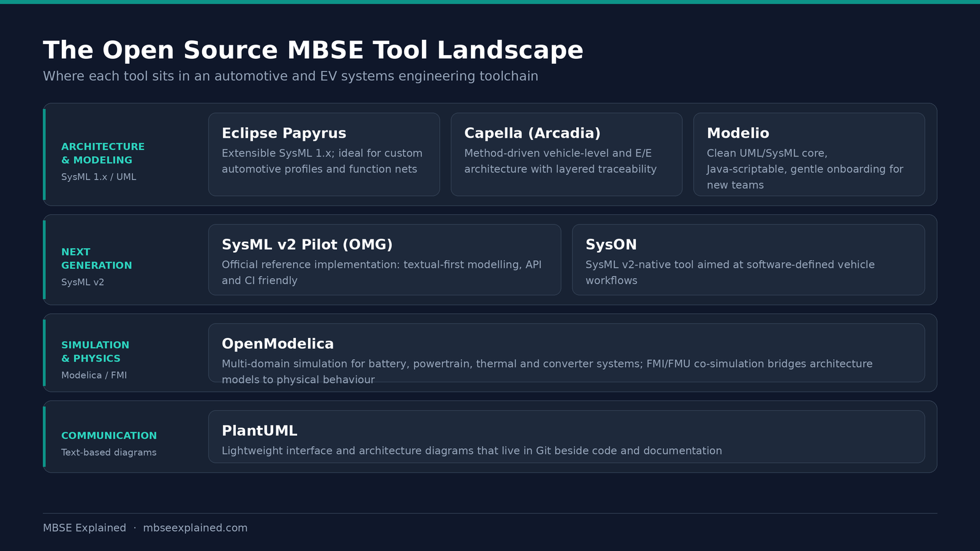Click the Capella description on E/E architecture
The width and height of the screenshot is (980, 551).
pos(560,161)
